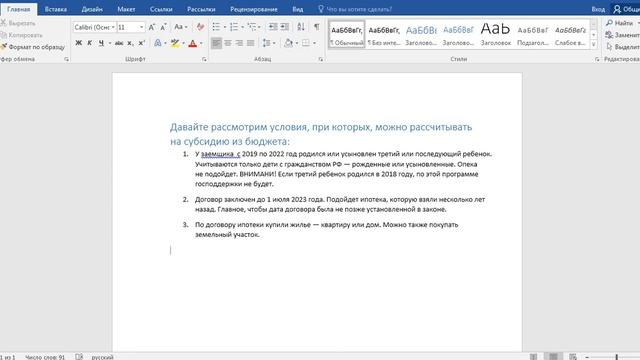640x360 pixels.
Task: Open the font name dropdown
Action: click(113, 27)
